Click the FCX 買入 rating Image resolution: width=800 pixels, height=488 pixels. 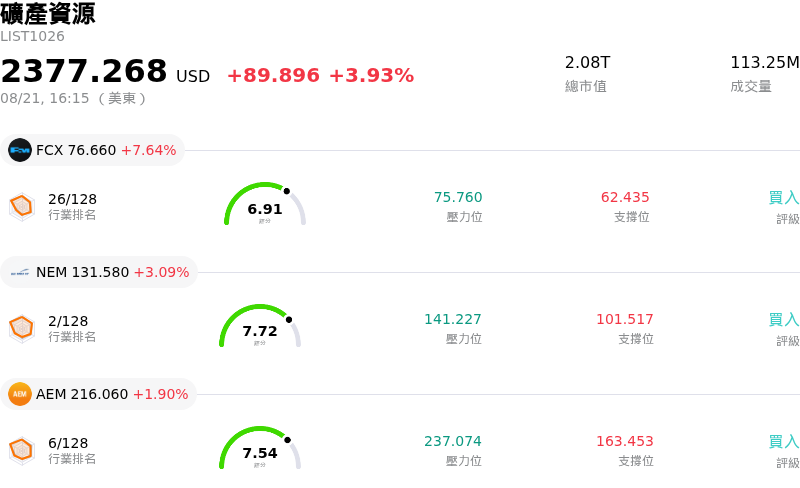pyautogui.click(x=784, y=197)
